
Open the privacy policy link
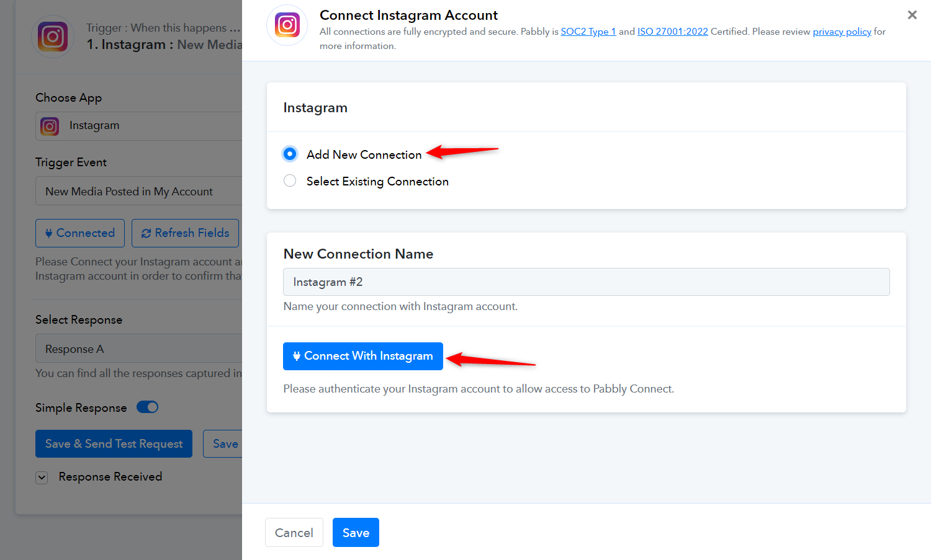842,32
